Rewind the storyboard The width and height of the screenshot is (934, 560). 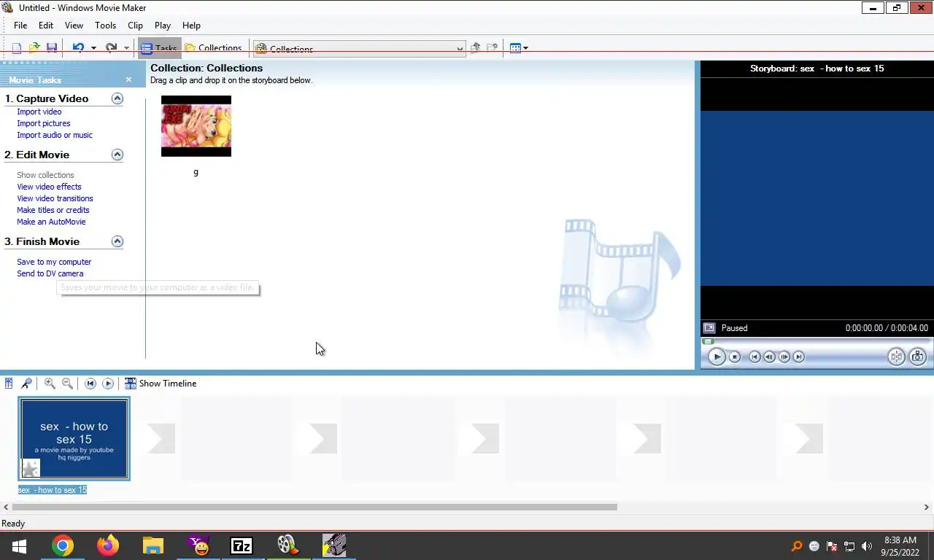90,384
